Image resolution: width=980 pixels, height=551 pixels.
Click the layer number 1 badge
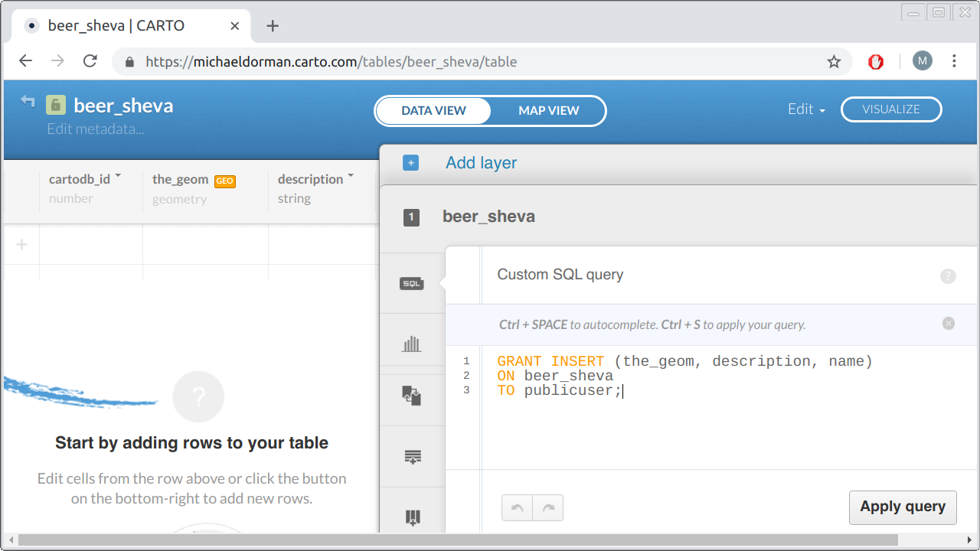[x=411, y=217]
